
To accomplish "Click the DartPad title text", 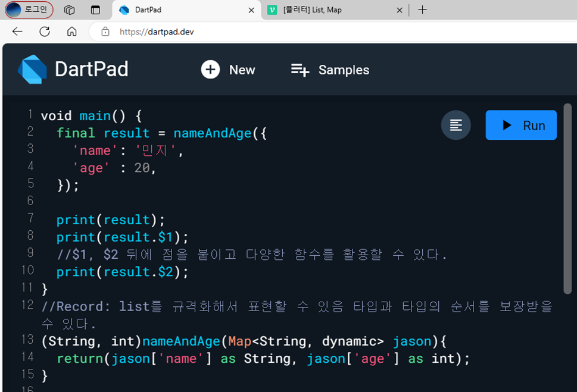I will pyautogui.click(x=91, y=69).
